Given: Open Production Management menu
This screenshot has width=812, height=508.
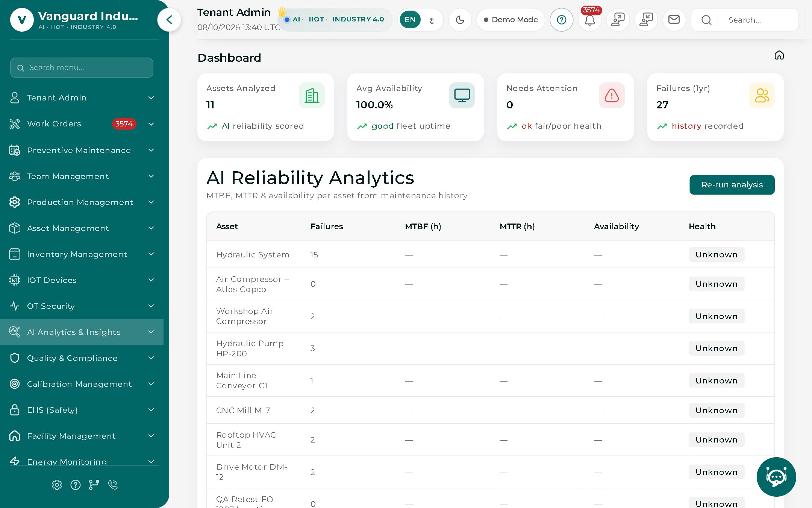Looking at the screenshot, I should tap(82, 202).
